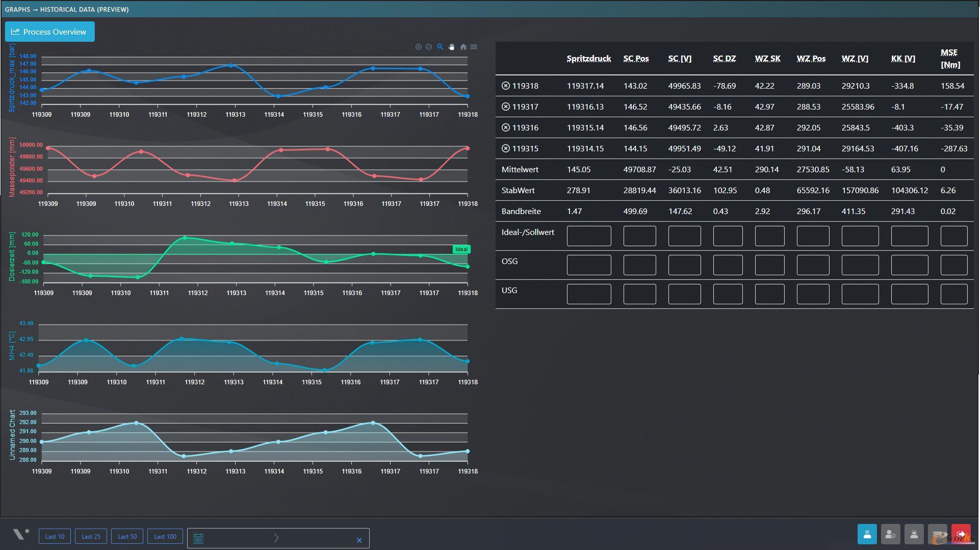Click the StabWert row label
The height and width of the screenshot is (550, 980).
(x=518, y=190)
